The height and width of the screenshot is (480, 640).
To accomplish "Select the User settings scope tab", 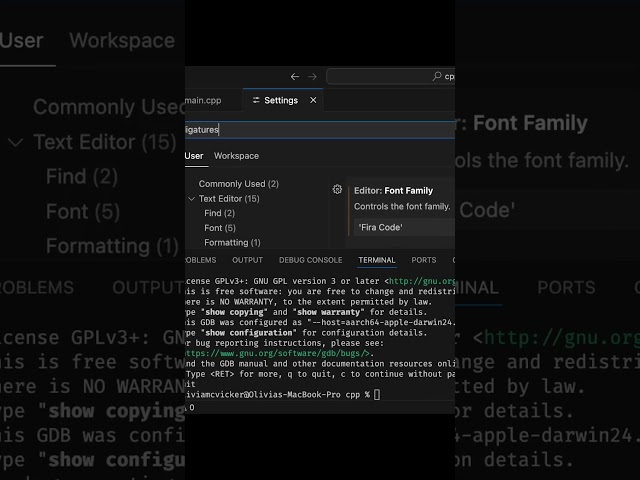I will [194, 156].
